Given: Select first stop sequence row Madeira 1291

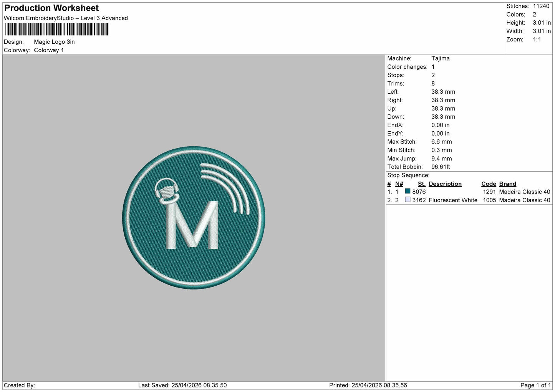Looking at the screenshot, I should pyautogui.click(x=469, y=192).
